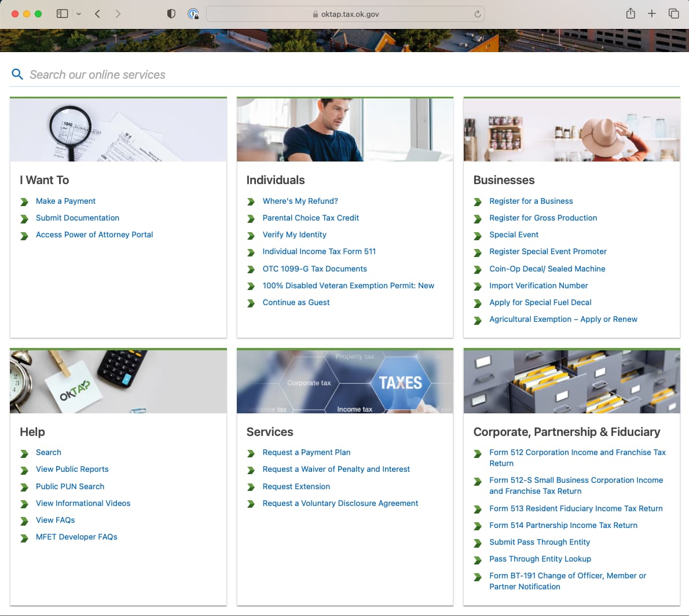The image size is (689, 616).
Task: Select Apply for Special Fuel Decal
Action: coord(540,302)
